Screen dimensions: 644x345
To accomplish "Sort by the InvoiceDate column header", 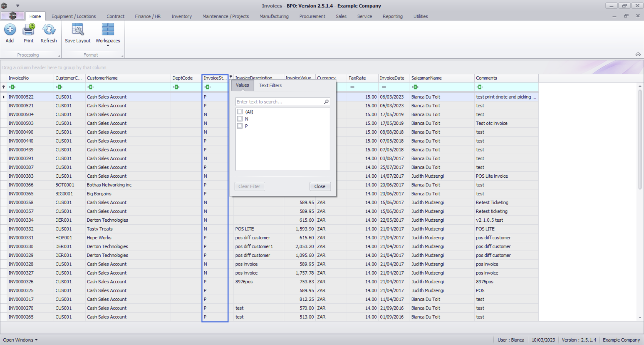I will point(394,78).
